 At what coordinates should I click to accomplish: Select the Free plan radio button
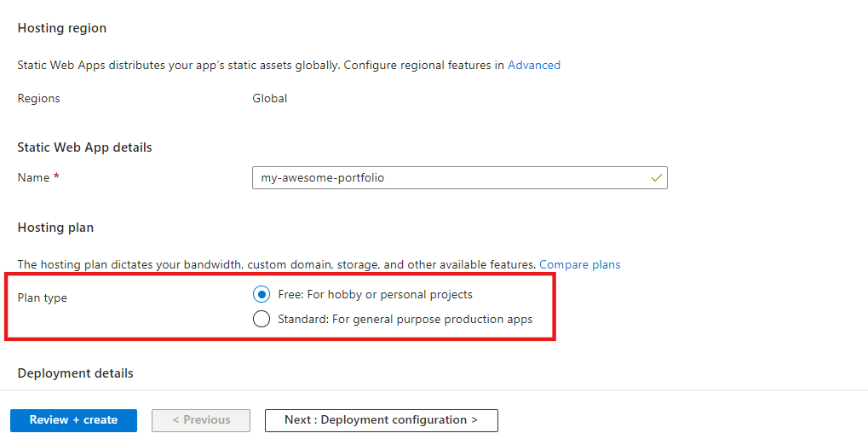point(262,295)
